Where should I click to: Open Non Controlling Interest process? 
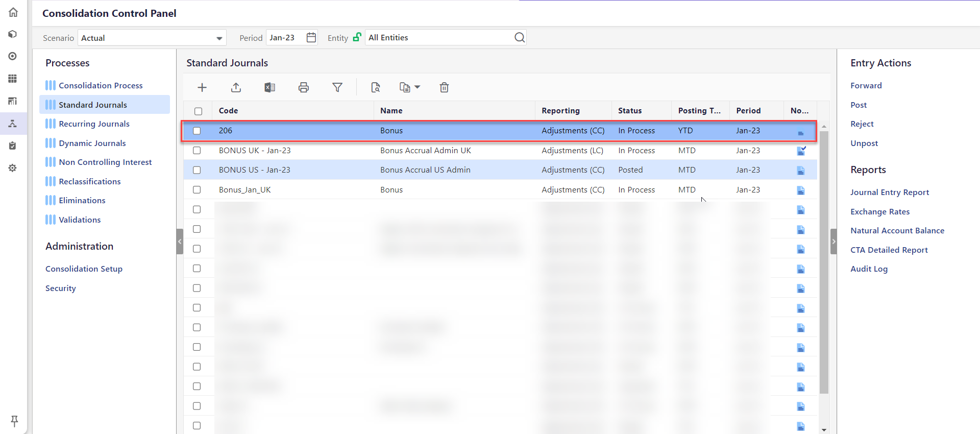(105, 162)
